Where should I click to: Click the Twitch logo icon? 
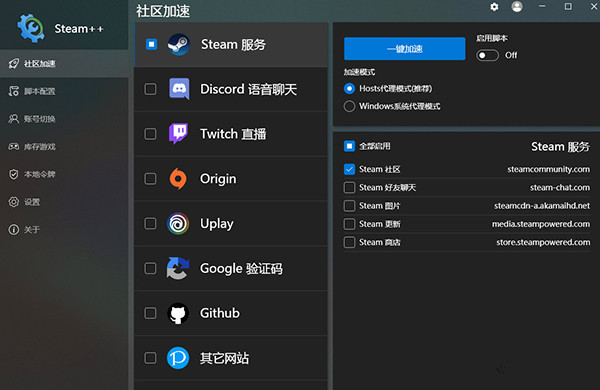click(178, 134)
